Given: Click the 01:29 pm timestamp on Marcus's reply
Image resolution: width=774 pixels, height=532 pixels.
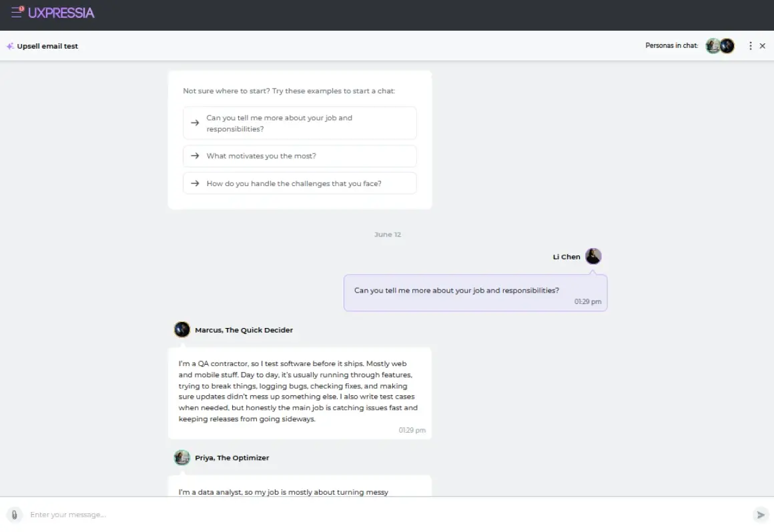Looking at the screenshot, I should pos(412,431).
